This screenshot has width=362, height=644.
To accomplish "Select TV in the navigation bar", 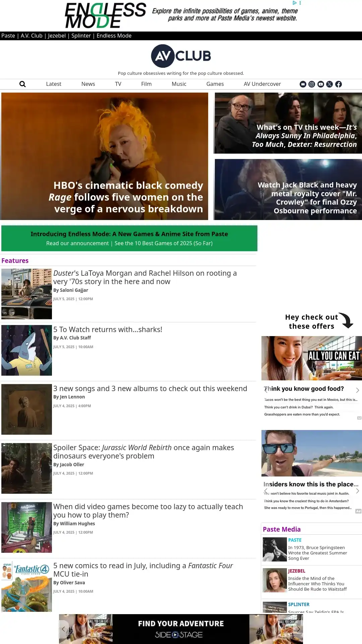I will [118, 84].
